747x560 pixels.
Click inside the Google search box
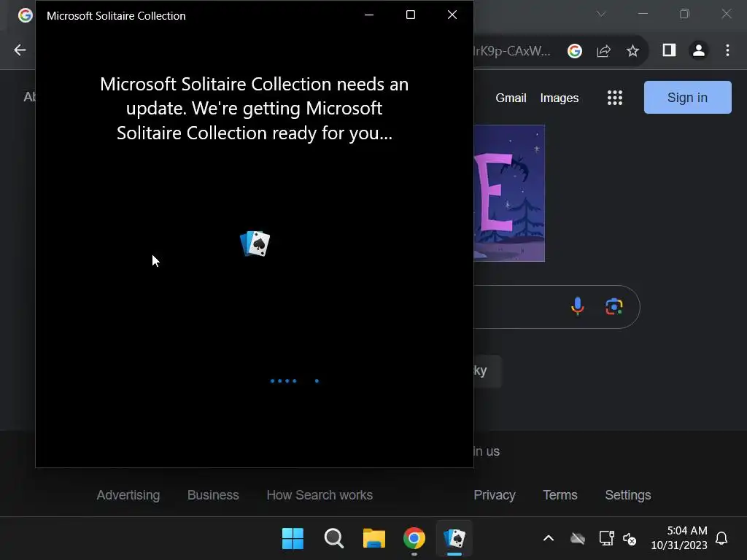coord(557,307)
